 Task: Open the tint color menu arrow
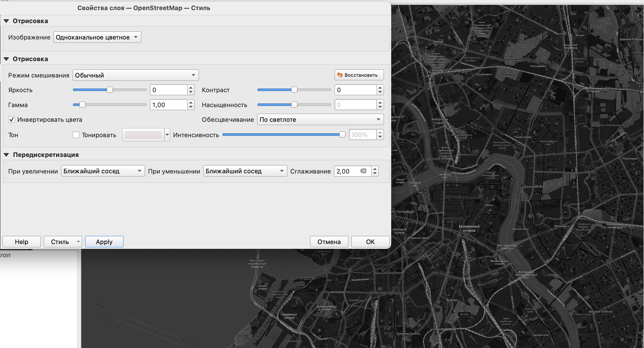pyautogui.click(x=167, y=135)
